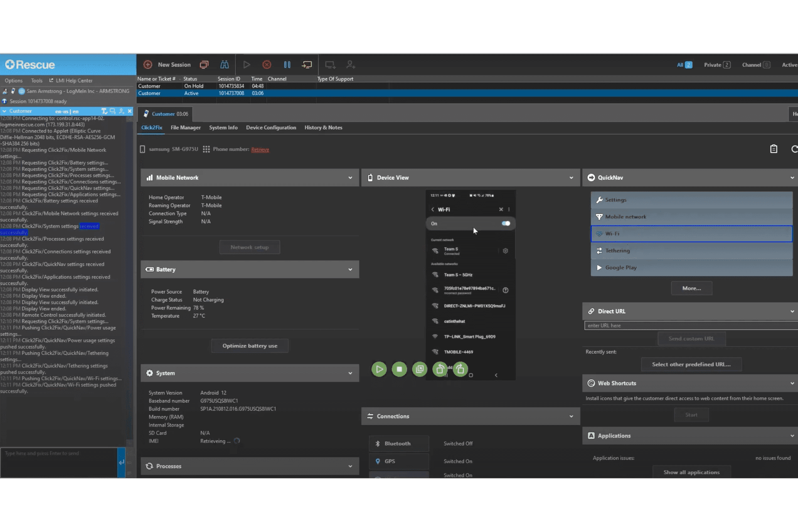
Task: Put the session on hold with pause icon
Action: (287, 65)
